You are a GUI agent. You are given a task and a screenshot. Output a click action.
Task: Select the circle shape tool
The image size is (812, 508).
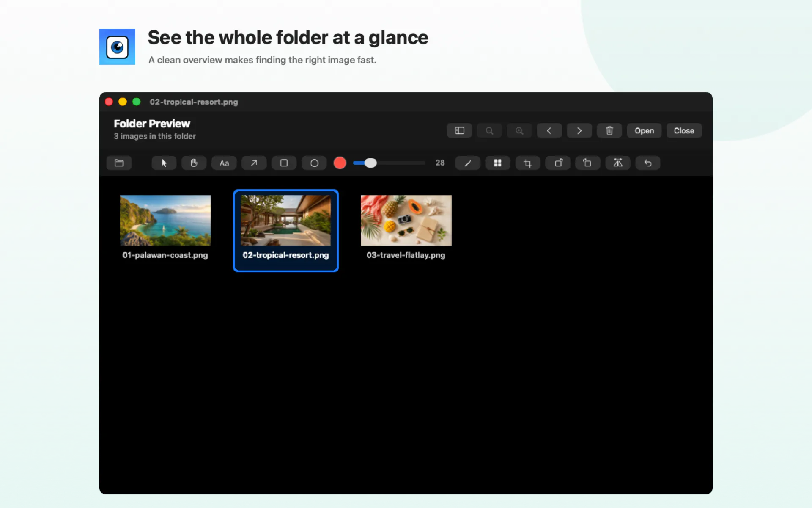[x=314, y=163]
